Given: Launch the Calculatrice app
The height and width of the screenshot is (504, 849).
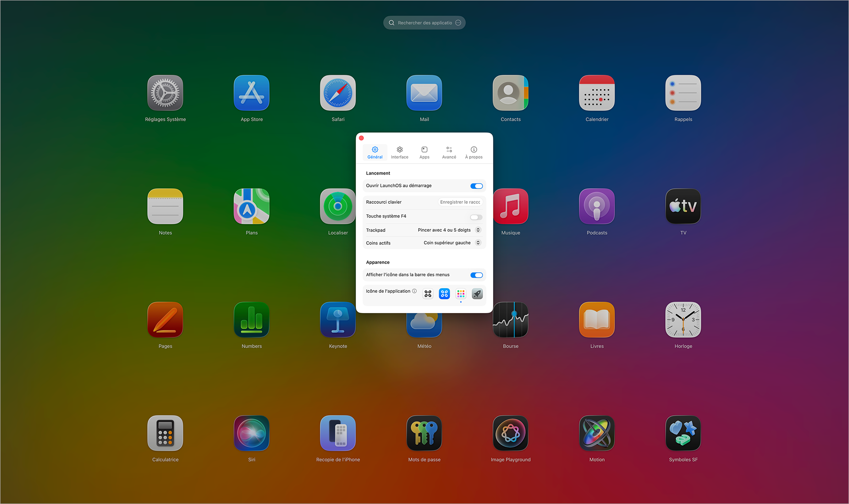Looking at the screenshot, I should pos(165,433).
